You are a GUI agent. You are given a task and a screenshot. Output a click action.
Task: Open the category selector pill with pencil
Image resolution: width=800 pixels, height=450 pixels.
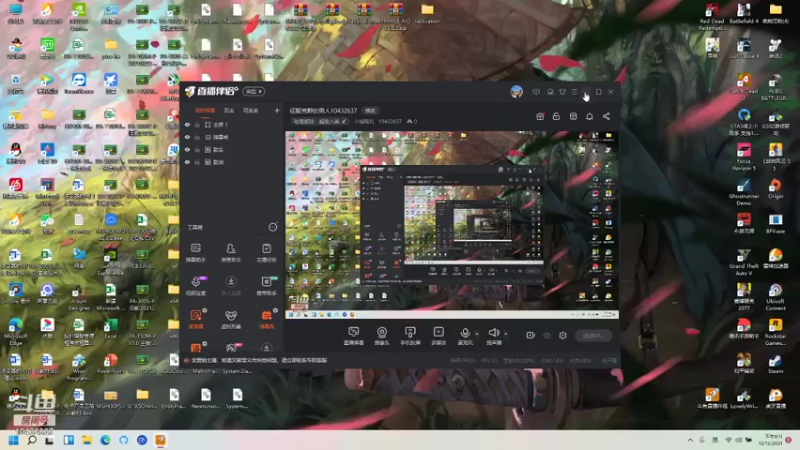(319, 121)
